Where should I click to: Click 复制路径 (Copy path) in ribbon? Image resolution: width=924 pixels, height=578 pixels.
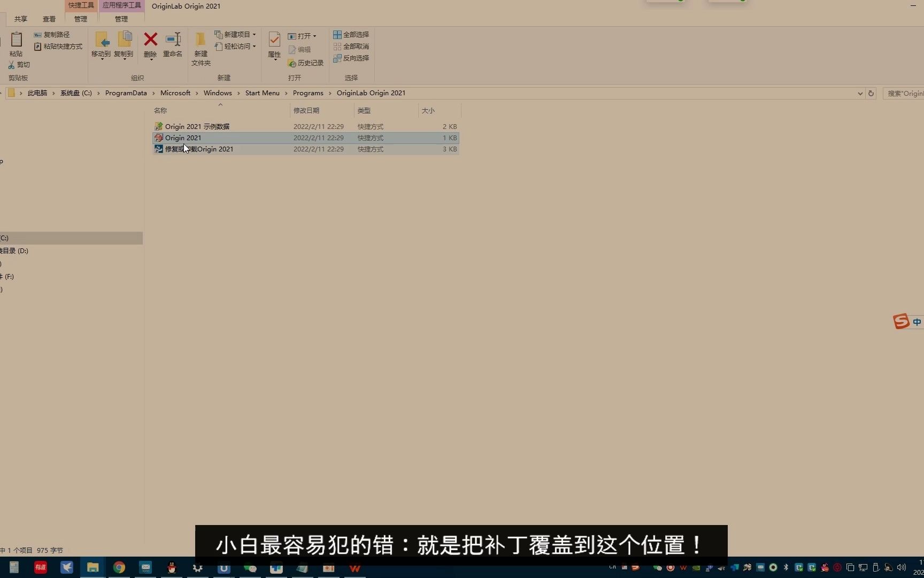(52, 35)
